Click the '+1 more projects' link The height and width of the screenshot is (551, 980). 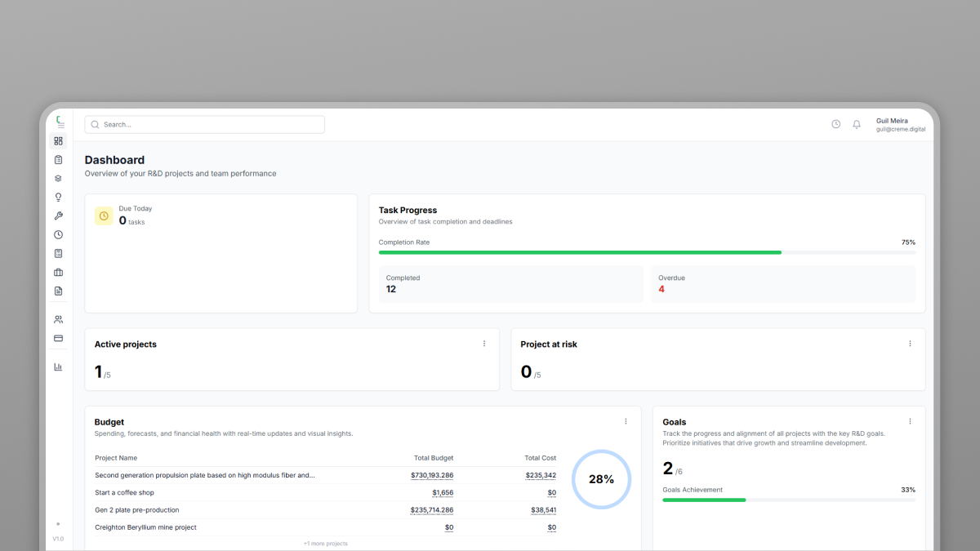click(x=325, y=544)
